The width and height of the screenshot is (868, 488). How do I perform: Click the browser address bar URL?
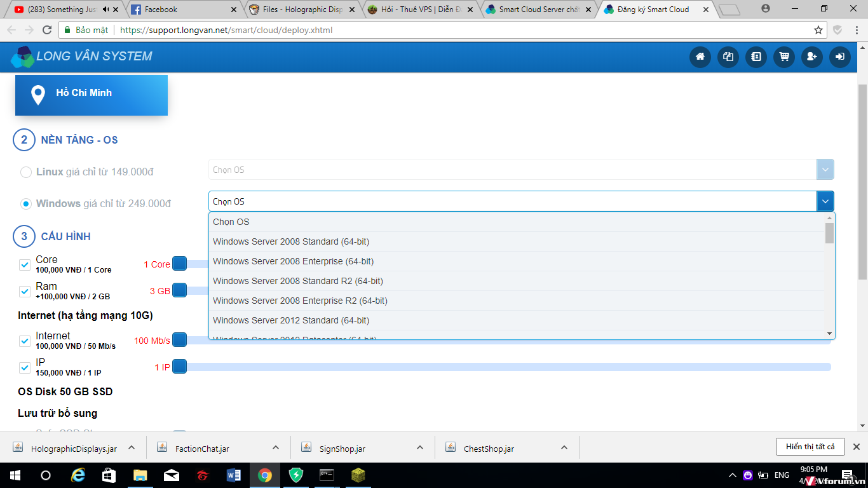coord(226,30)
